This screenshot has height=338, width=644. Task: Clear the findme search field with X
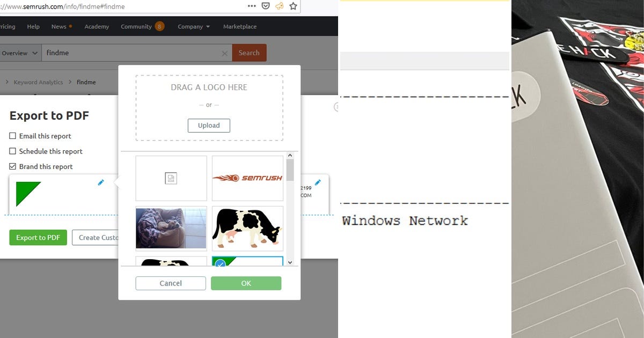point(225,53)
